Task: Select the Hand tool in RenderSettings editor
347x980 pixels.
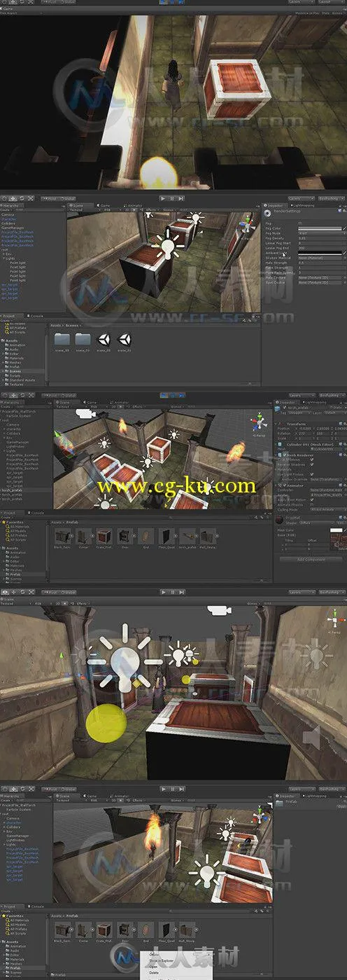Action: [5, 198]
